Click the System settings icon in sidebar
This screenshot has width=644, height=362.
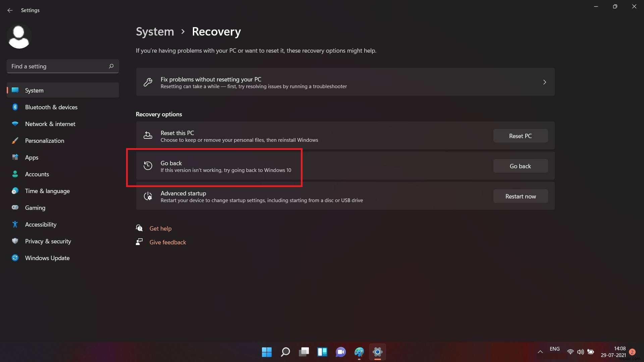pos(16,90)
